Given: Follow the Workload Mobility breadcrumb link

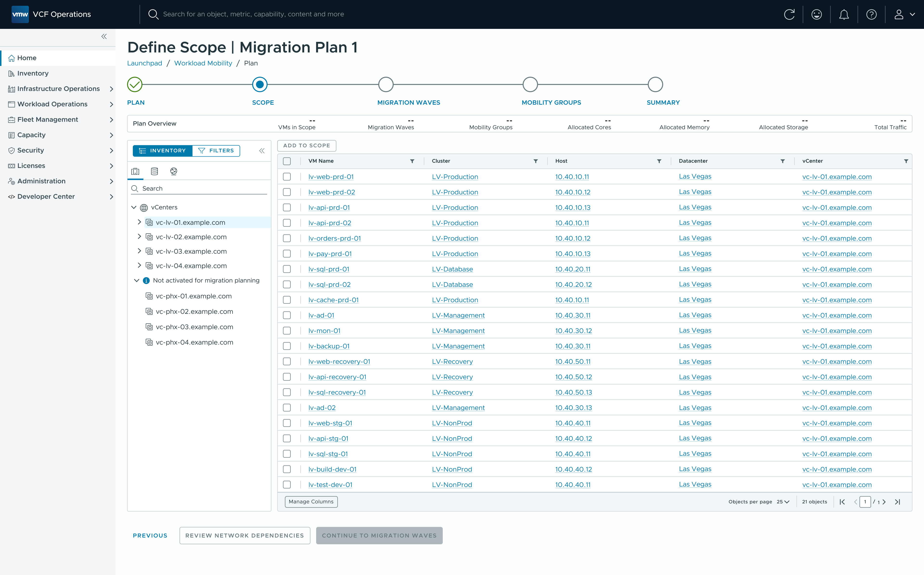Looking at the screenshot, I should [x=203, y=63].
